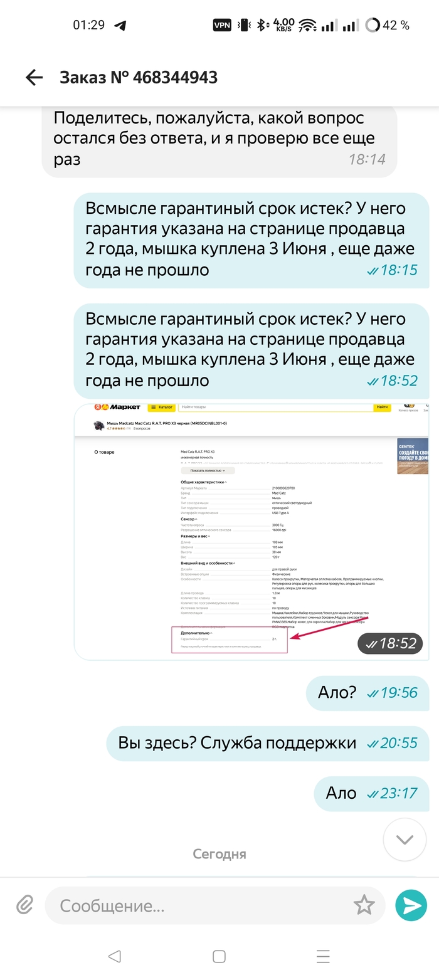Tap the star icon in message field
The height and width of the screenshot is (980, 439).
tap(364, 905)
